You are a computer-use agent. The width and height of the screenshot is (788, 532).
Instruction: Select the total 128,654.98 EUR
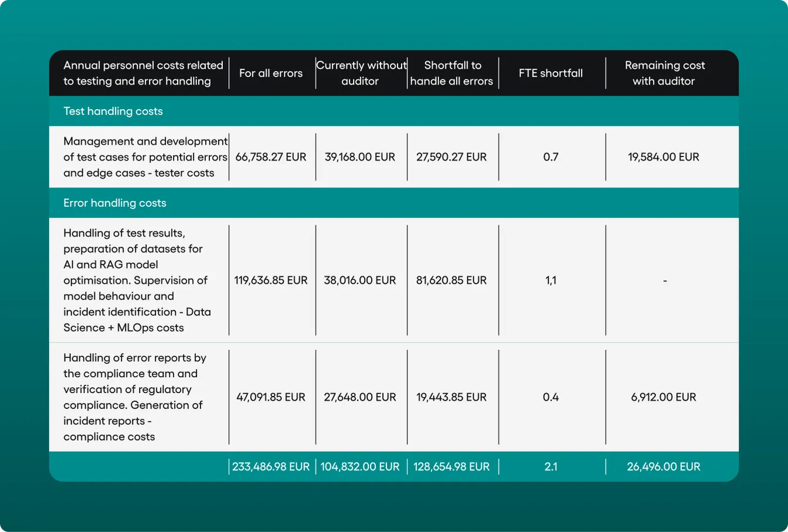(451, 467)
